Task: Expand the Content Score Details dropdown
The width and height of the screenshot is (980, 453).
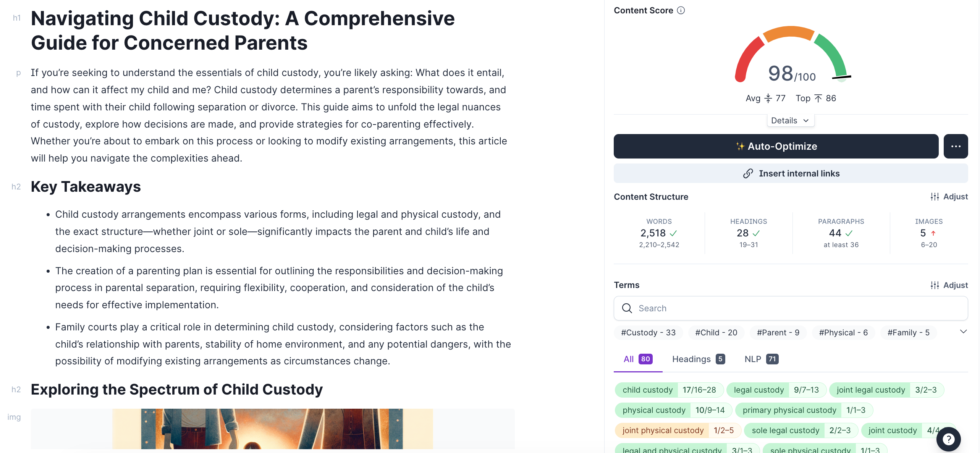Action: click(790, 121)
